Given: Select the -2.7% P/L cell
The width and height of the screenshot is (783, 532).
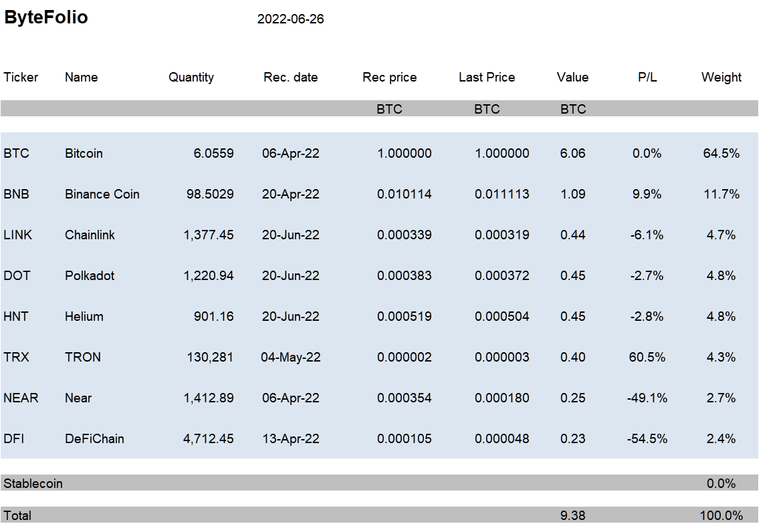Looking at the screenshot, I should tap(647, 276).
